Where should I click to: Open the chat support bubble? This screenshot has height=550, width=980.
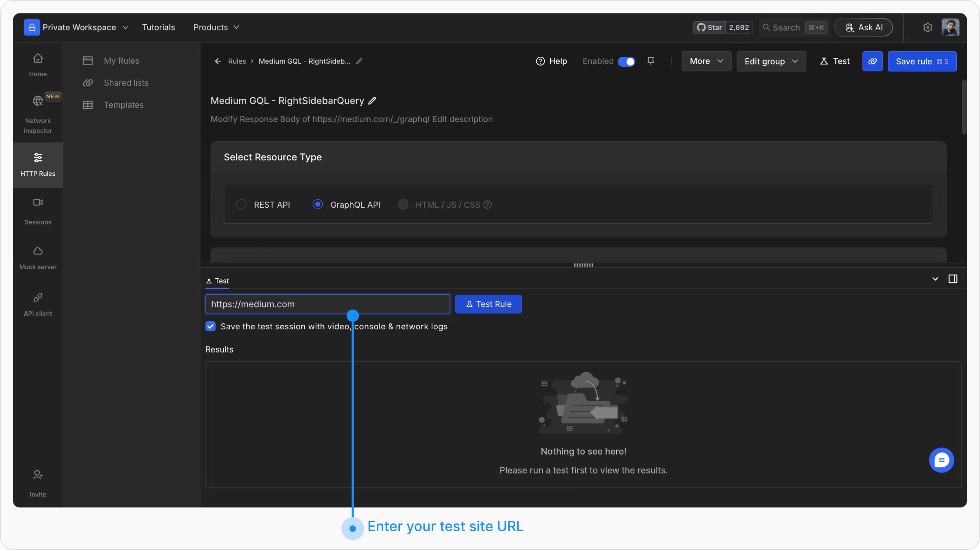(941, 460)
